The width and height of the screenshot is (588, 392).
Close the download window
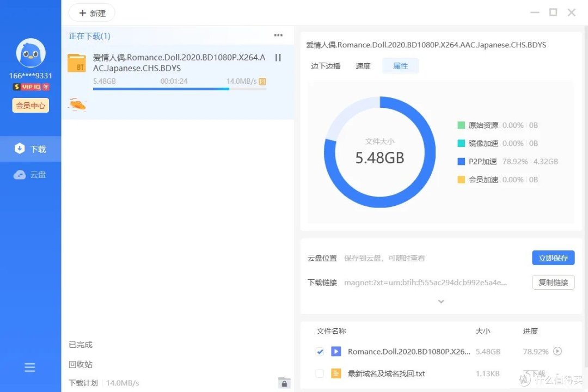pos(572,13)
